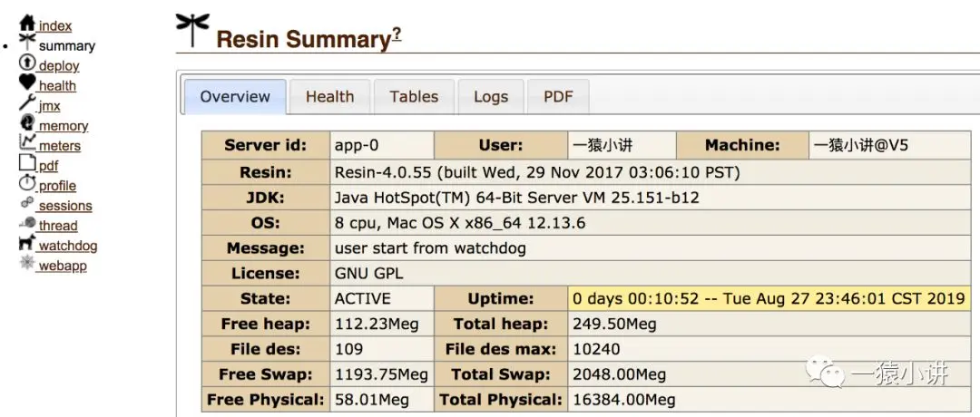
Task: Click the dragonfly Resin logo in header
Action: [191, 29]
